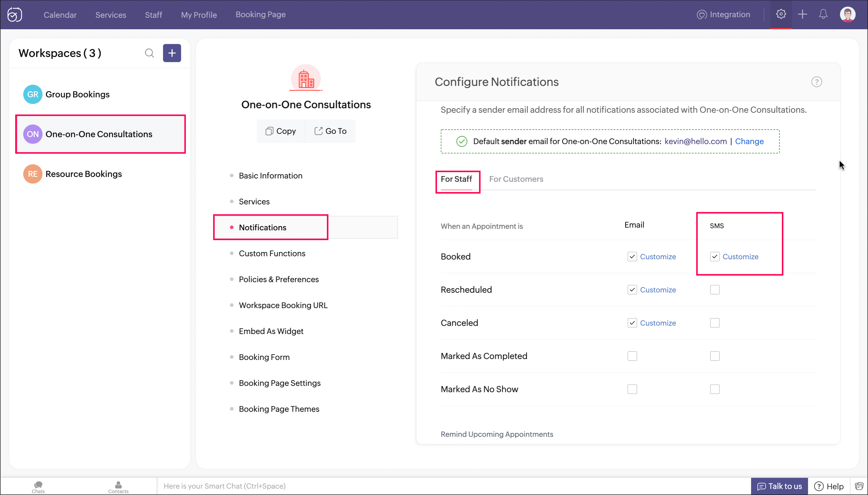Screen dimensions: 868x495
Task: Click the ON workspace avatar
Action: 33,134
